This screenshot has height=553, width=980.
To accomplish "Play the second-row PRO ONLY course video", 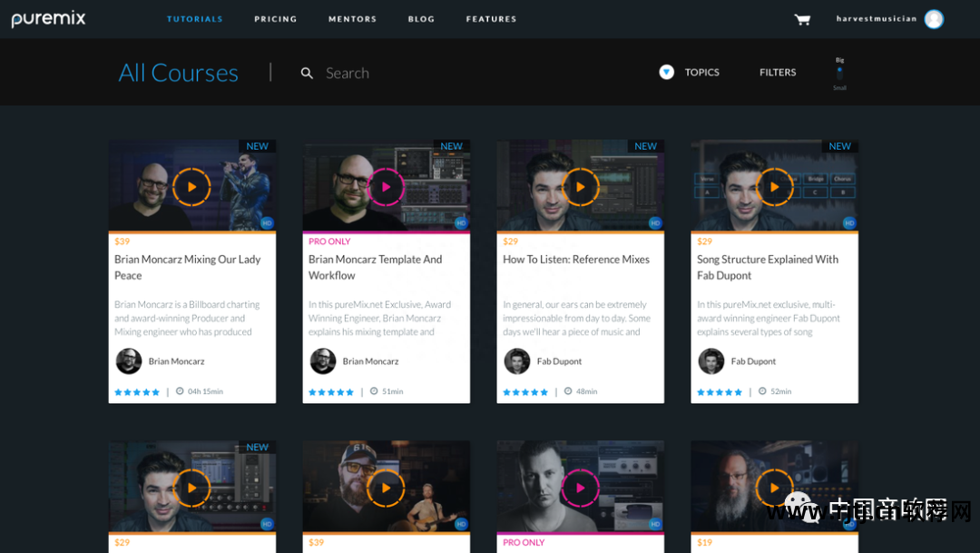I will (x=580, y=488).
